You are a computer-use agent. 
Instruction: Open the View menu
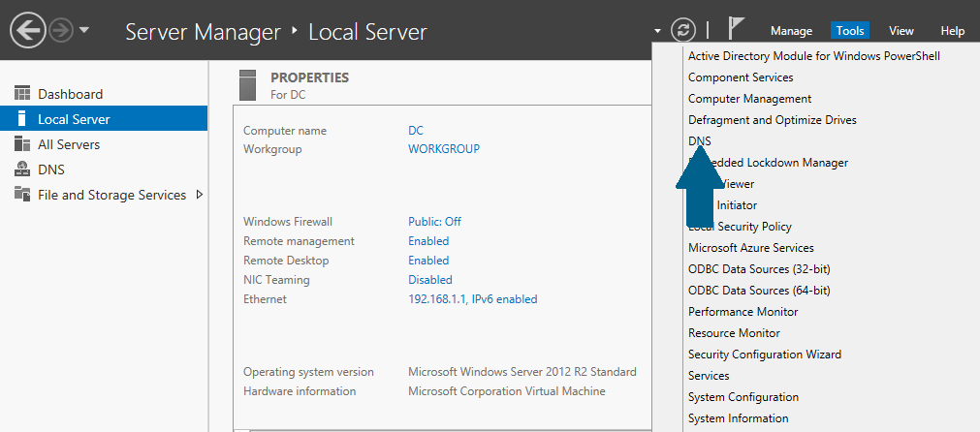tap(901, 31)
